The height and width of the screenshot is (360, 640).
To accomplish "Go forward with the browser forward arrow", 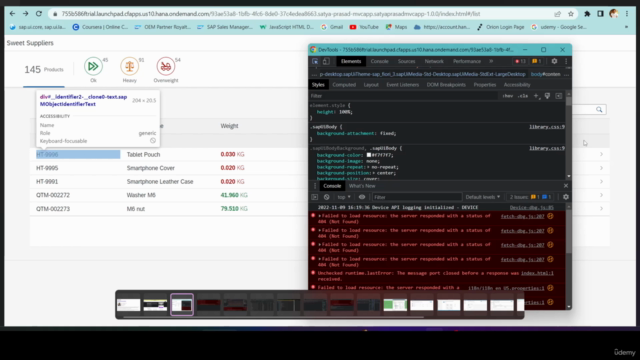I will click(25, 13).
